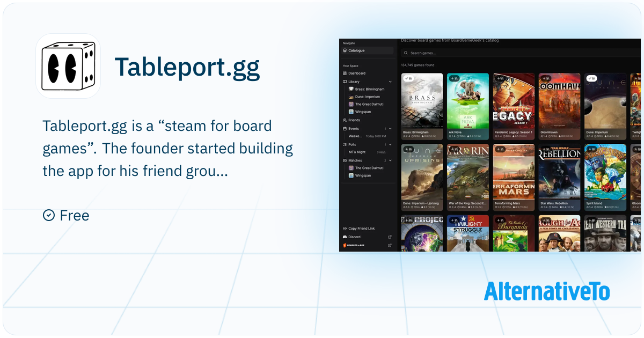
Task: Click Wingspan icon under Matches
Action: coord(351,175)
